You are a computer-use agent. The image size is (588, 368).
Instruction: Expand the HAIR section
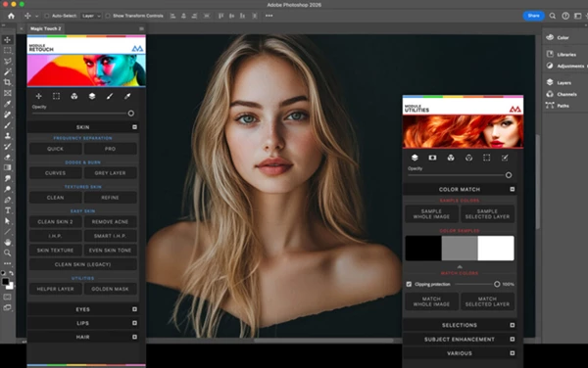134,337
